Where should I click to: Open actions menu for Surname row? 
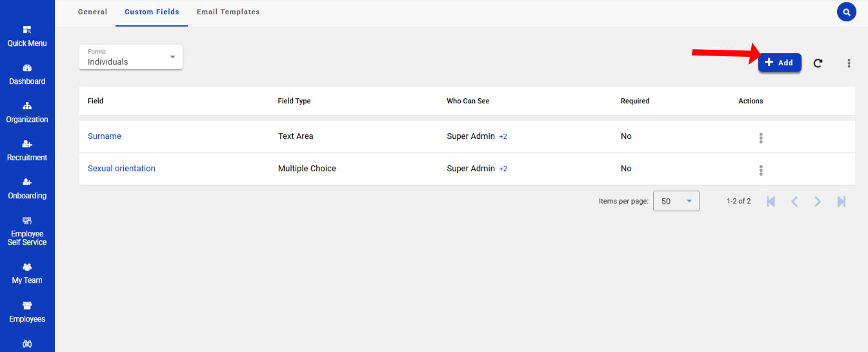761,138
